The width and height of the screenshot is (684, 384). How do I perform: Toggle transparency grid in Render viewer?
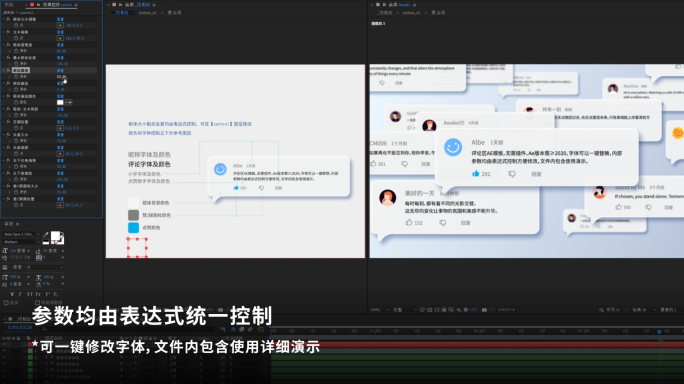430,310
